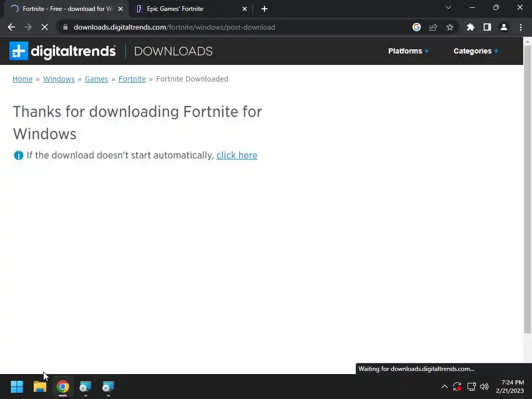Click the forward navigation arrow

(x=28, y=27)
